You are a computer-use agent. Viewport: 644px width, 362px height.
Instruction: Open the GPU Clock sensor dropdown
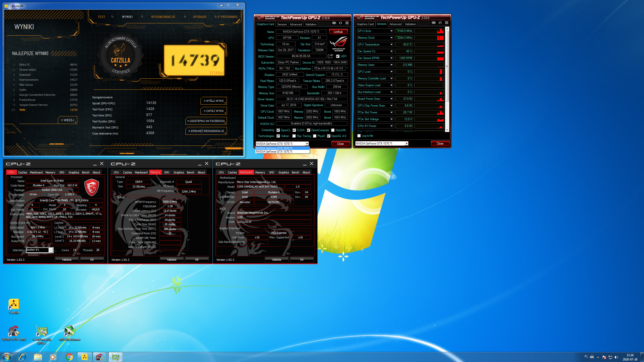391,31
